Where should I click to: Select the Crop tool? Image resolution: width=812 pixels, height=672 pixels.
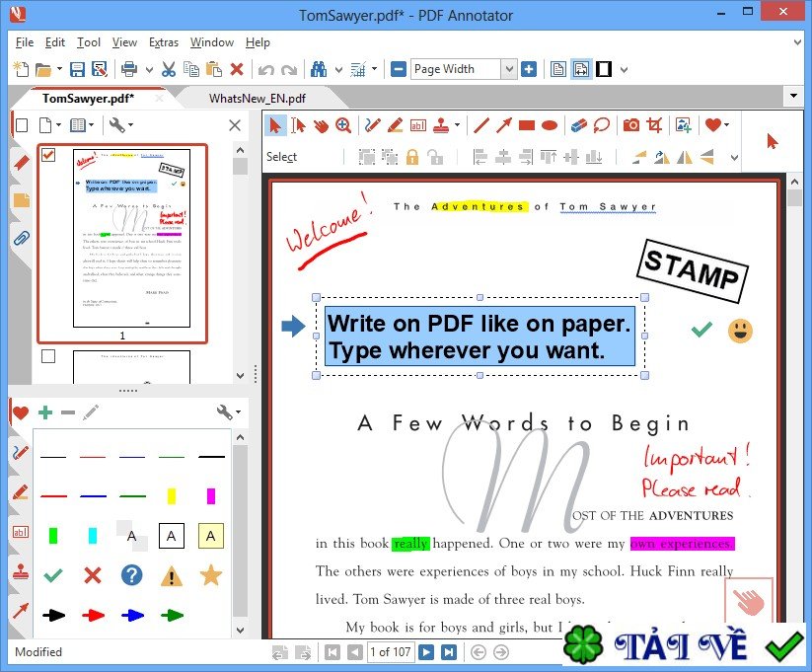coord(654,125)
